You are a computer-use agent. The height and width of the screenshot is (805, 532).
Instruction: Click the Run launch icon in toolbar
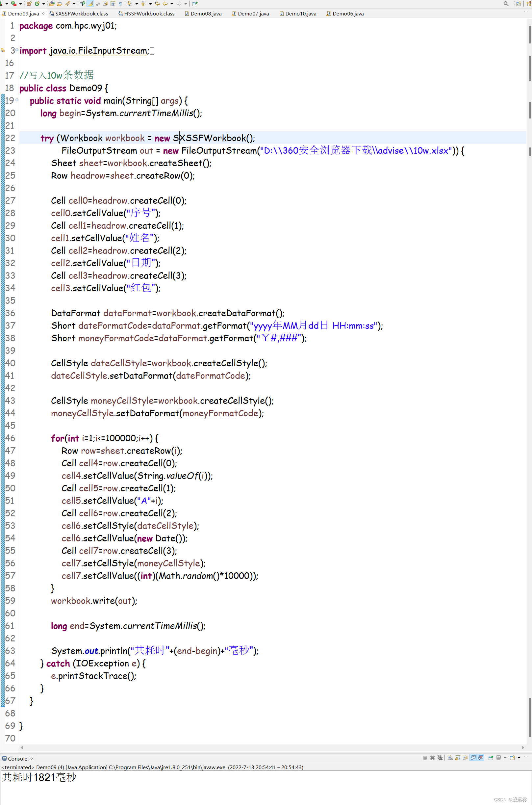pos(13,4)
